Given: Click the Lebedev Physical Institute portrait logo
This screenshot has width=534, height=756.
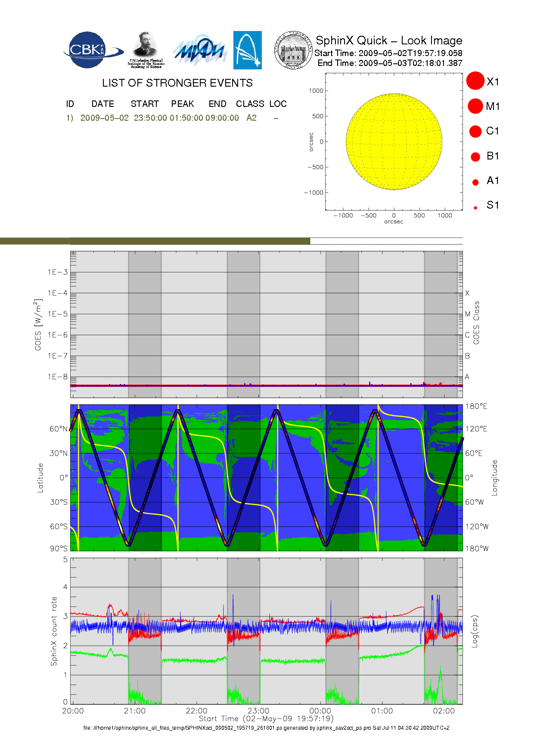Looking at the screenshot, I should (x=146, y=50).
